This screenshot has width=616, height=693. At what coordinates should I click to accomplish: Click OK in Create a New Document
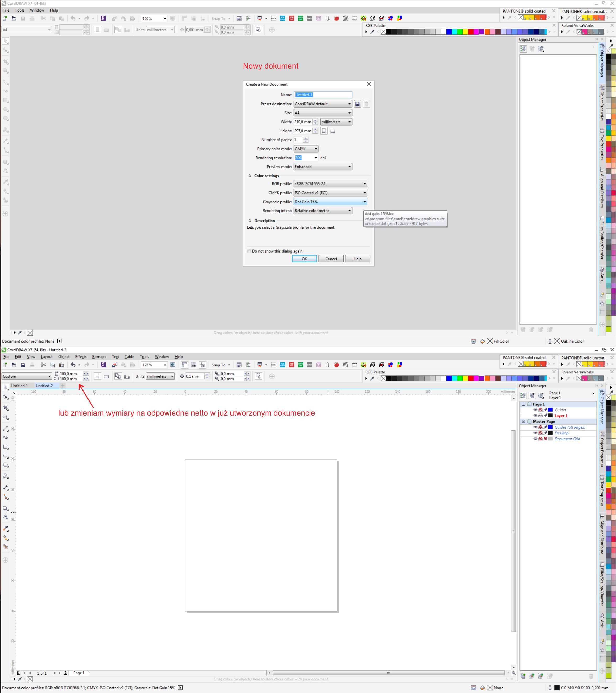(x=304, y=259)
